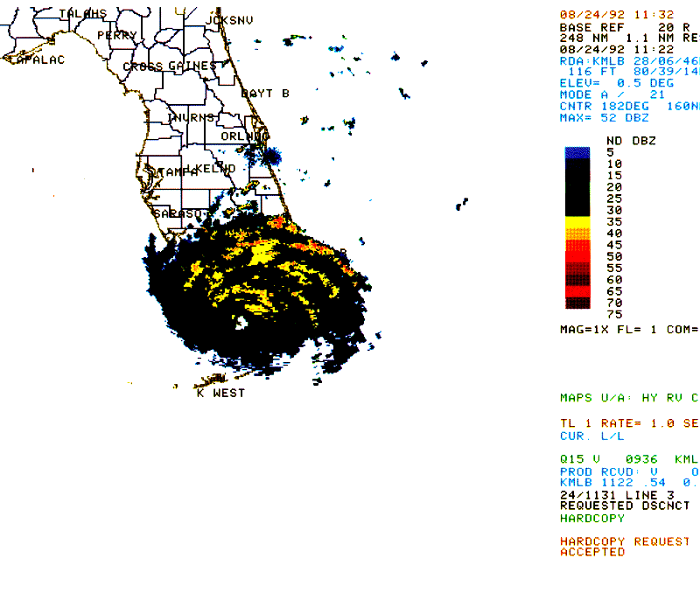Click the 'ORLNDO' city label on map
This screenshot has height=600, width=700.
[x=245, y=136]
